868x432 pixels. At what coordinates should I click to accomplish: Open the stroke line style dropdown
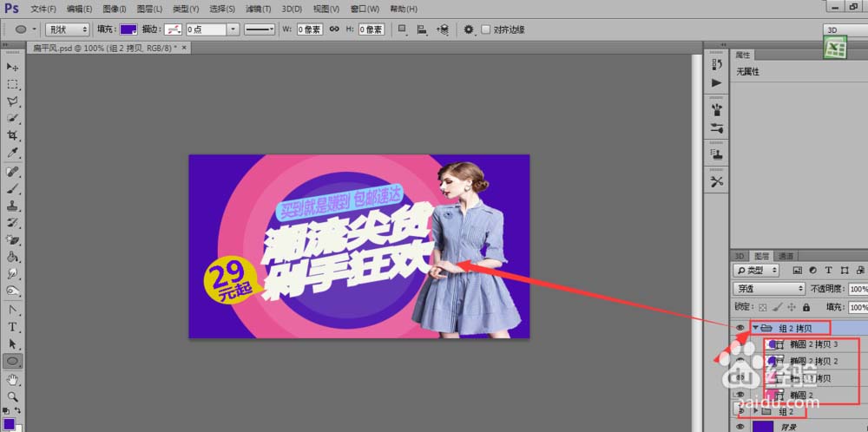[260, 29]
